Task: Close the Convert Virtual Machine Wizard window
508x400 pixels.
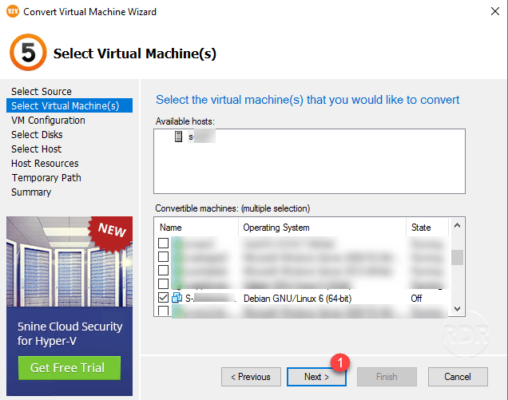Action: 495,11
